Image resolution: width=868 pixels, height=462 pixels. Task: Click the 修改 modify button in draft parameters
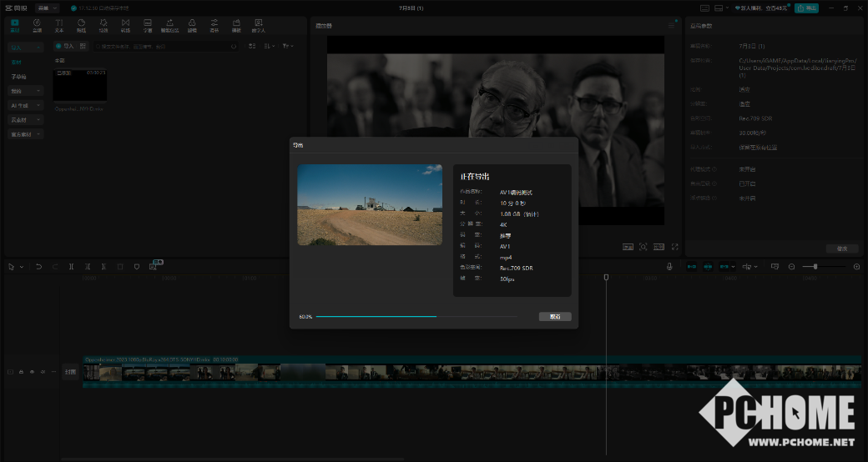point(842,249)
